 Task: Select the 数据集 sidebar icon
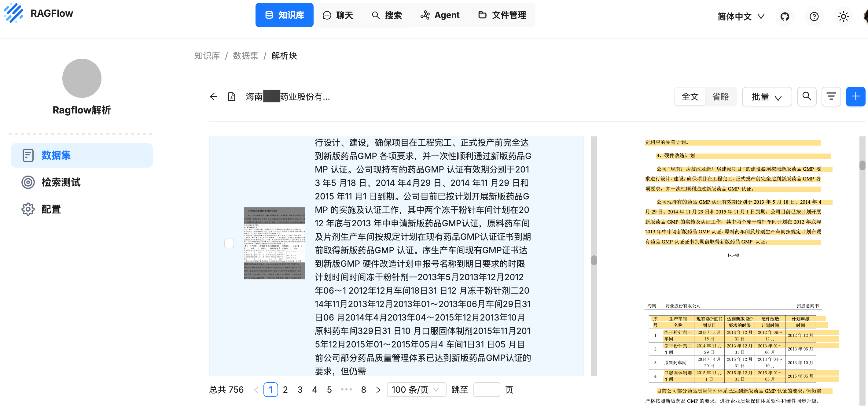tap(28, 155)
